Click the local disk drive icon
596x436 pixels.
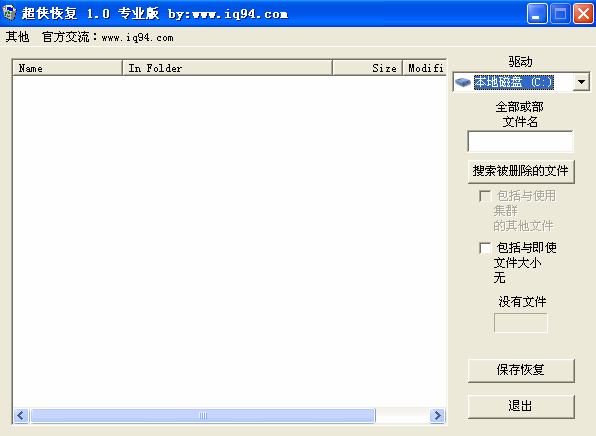tap(463, 82)
